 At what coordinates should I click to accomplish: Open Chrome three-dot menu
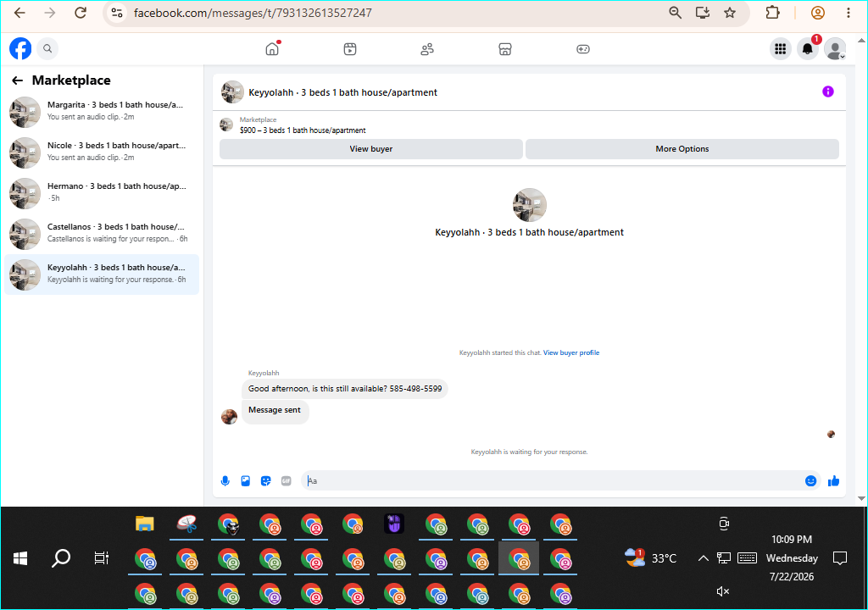pos(848,13)
